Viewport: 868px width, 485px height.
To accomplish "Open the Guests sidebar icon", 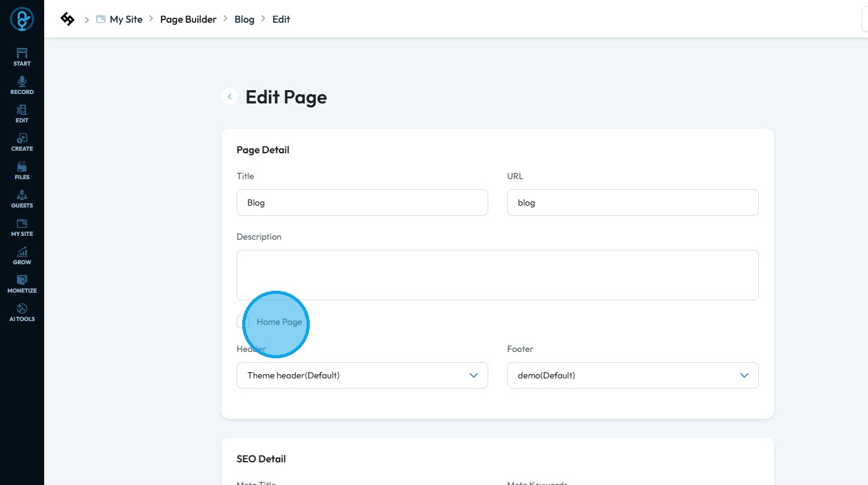I will pyautogui.click(x=22, y=199).
